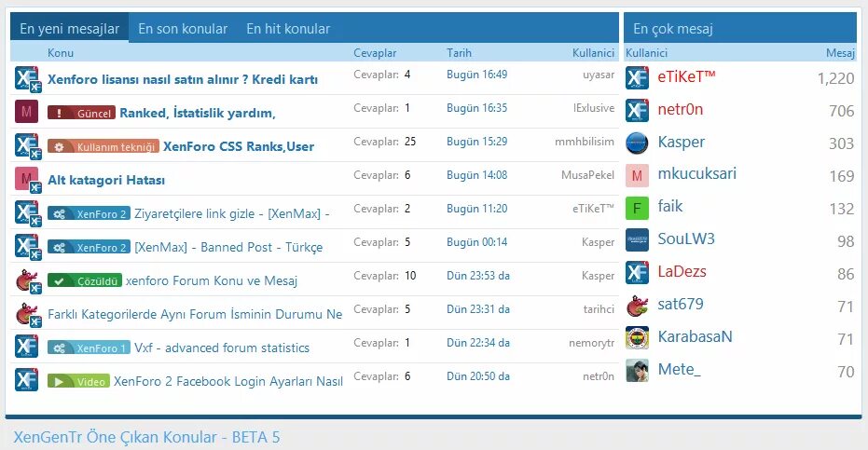Screen dimensions: 868x450
Task: Click last poster tarihci
Action: click(599, 309)
